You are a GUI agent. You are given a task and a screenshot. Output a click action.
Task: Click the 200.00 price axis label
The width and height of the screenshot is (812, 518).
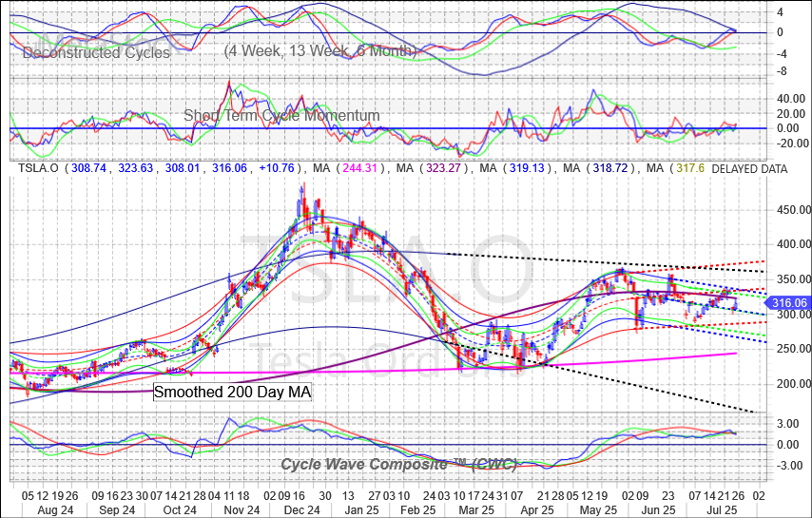pyautogui.click(x=793, y=383)
